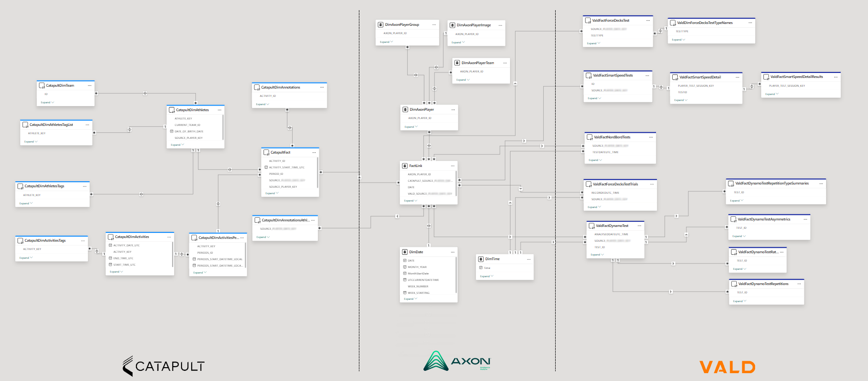Expand the ValdFactDynamoTest table fields
The height and width of the screenshot is (381, 868).
pos(597,255)
